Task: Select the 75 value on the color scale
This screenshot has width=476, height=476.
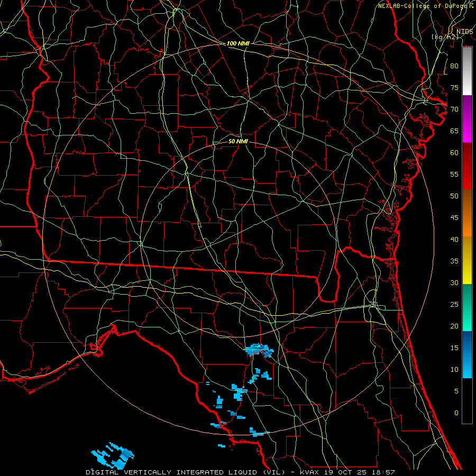Action: point(454,87)
